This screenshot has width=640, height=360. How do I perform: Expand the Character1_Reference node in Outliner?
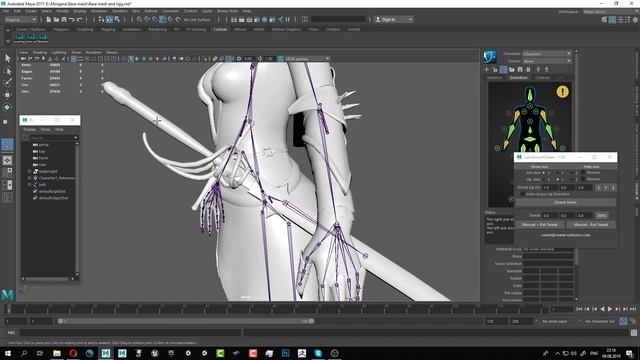[x=29, y=178]
